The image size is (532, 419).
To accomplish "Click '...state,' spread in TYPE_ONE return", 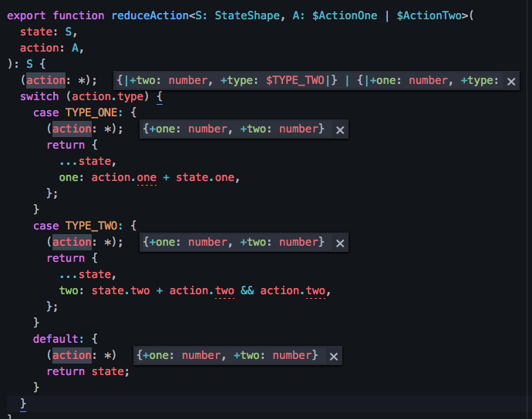I will 88,162.
